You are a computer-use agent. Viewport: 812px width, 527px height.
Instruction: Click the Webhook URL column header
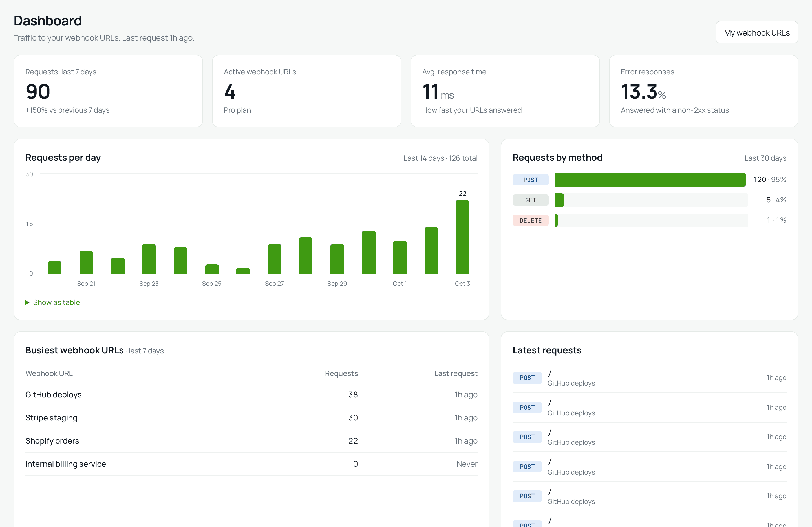(49, 373)
